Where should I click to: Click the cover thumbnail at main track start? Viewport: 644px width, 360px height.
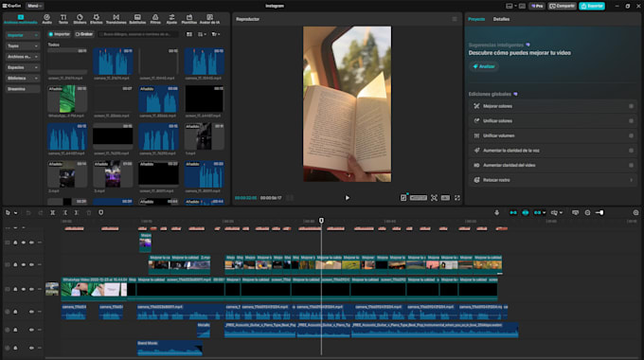(52, 289)
